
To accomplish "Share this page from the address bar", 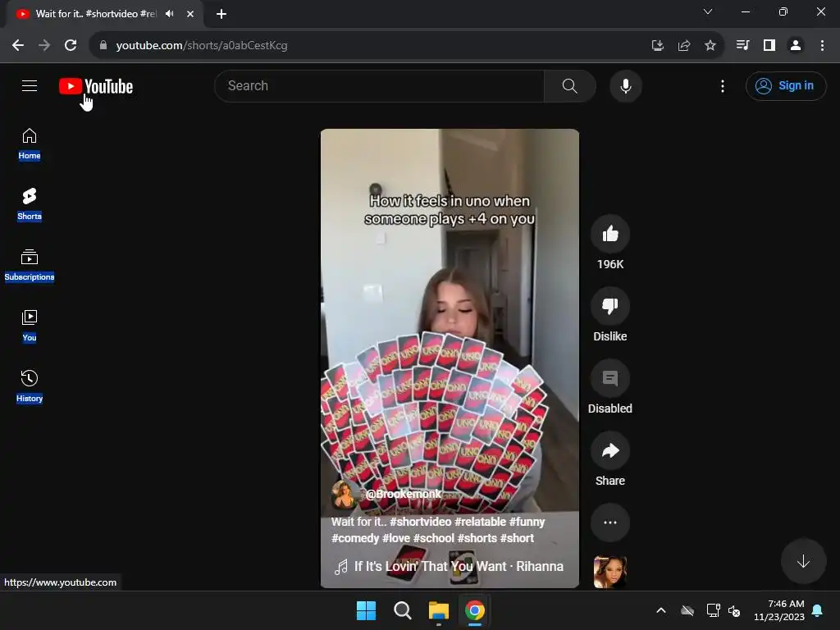I will [x=684, y=46].
